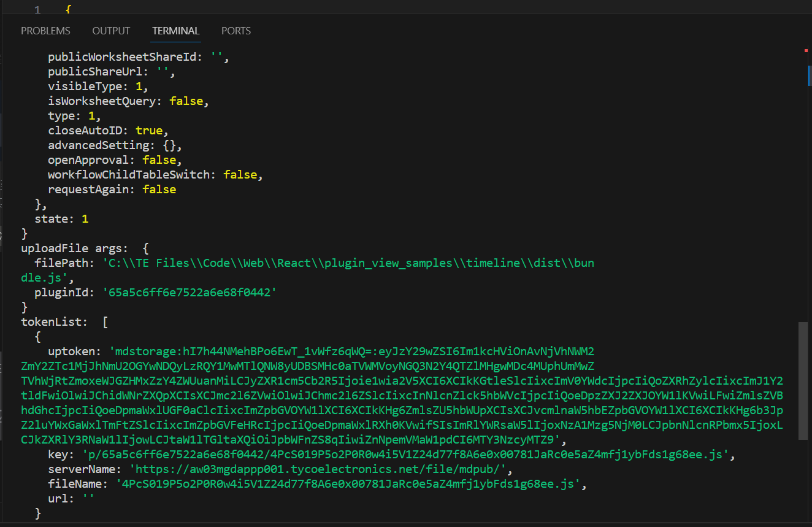Click the workflowChildTableSwitch false value

click(x=240, y=175)
